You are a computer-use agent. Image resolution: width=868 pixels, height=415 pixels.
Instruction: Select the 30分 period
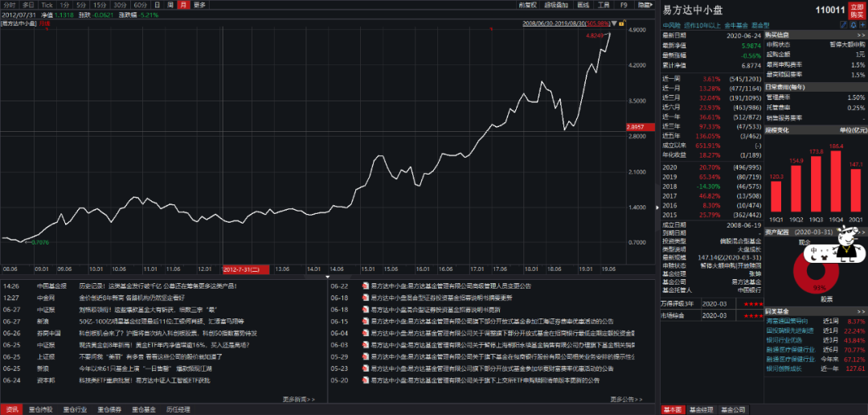(x=120, y=5)
